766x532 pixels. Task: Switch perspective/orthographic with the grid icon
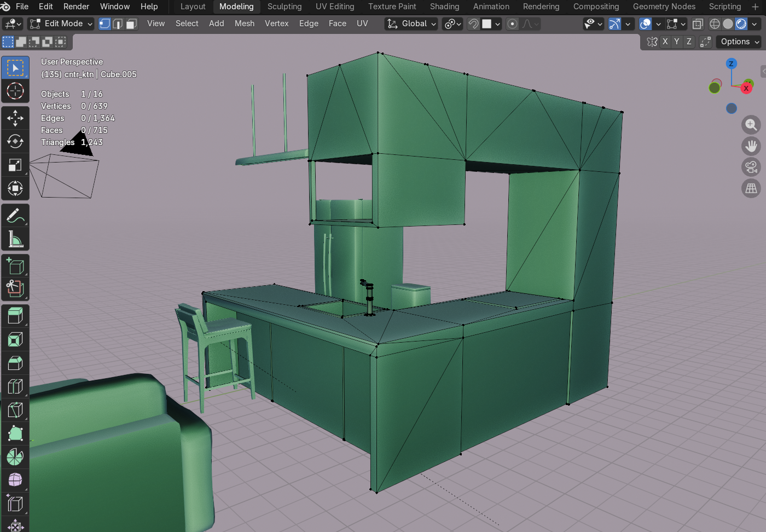(751, 188)
